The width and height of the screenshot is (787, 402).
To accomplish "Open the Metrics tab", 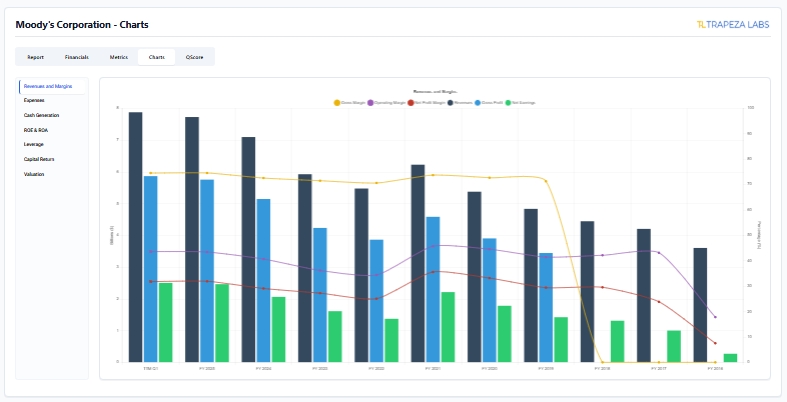I will [x=119, y=57].
